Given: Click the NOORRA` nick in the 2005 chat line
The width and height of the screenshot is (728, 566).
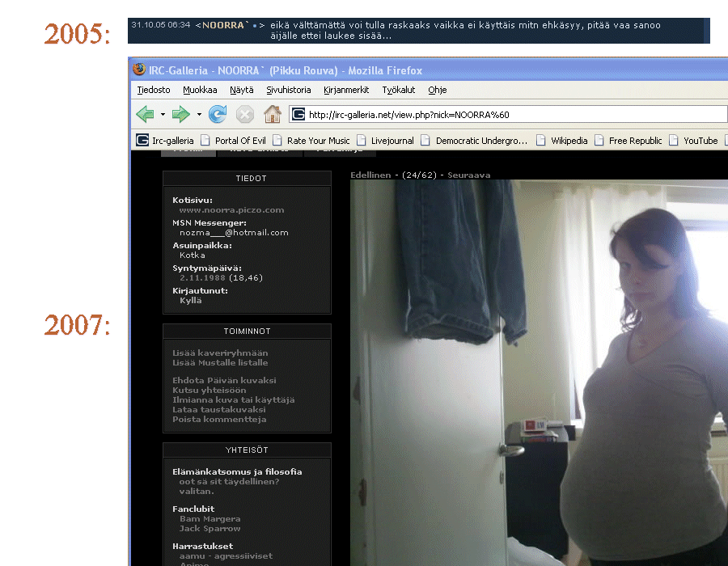Looking at the screenshot, I should pyautogui.click(x=225, y=25).
